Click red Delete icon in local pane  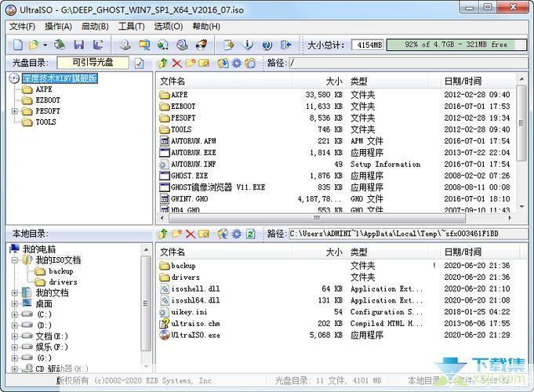[190, 234]
